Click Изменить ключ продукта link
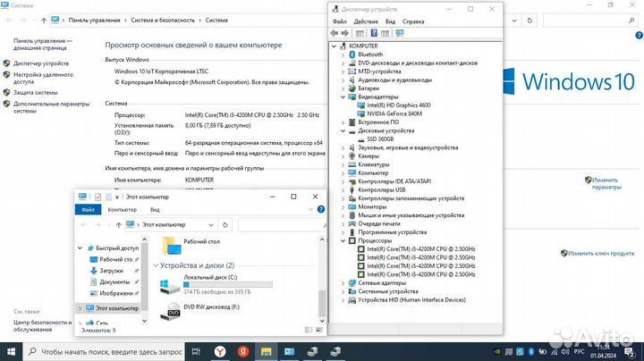This screenshot has height=361, width=644. click(x=601, y=254)
